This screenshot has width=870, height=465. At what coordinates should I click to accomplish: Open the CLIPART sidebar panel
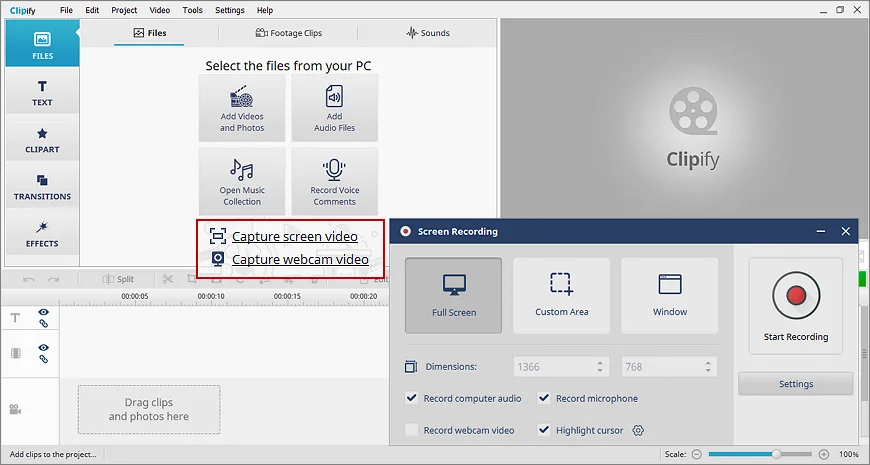(x=42, y=140)
